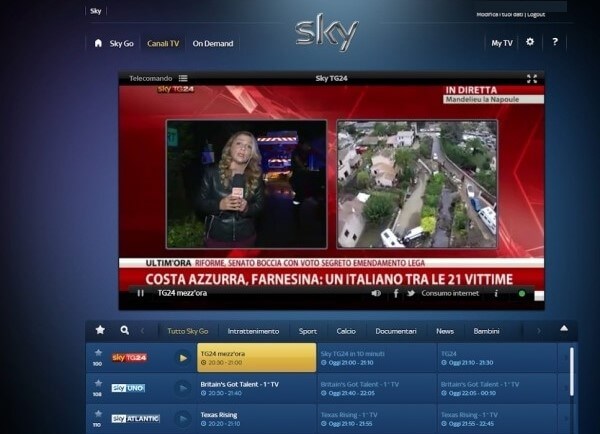Select Britain's Got Talent 20:50 - 21:40

click(x=257, y=388)
